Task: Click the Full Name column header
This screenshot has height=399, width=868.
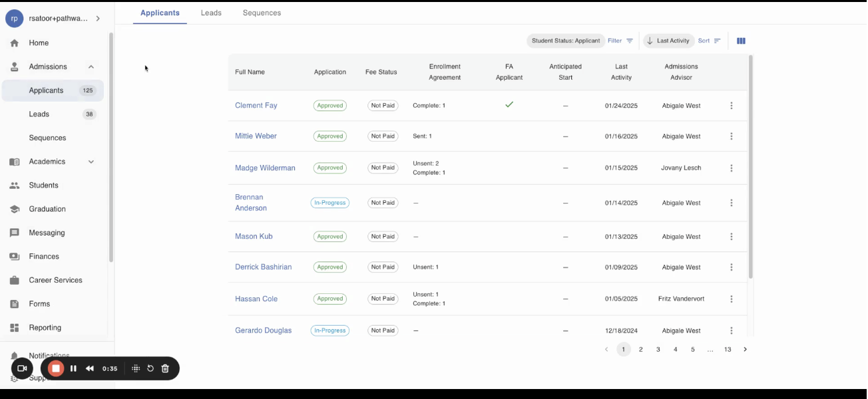Action: 250,72
